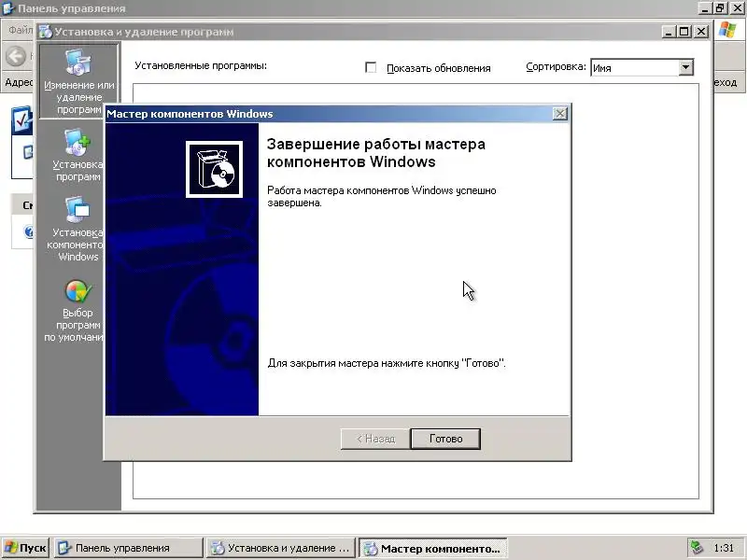Open the Пуск start menu
This screenshot has height=560, width=747.
[x=25, y=548]
